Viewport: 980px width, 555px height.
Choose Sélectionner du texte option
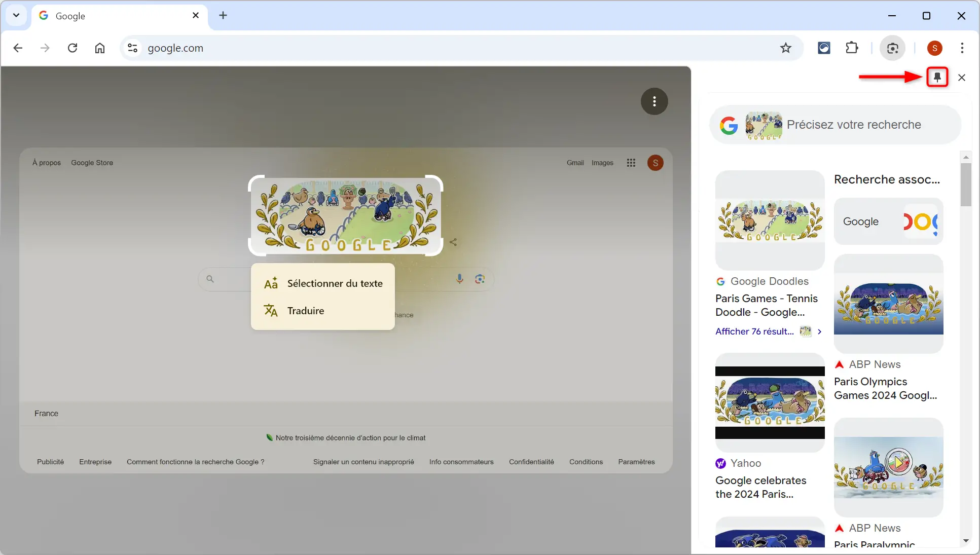[x=323, y=283]
